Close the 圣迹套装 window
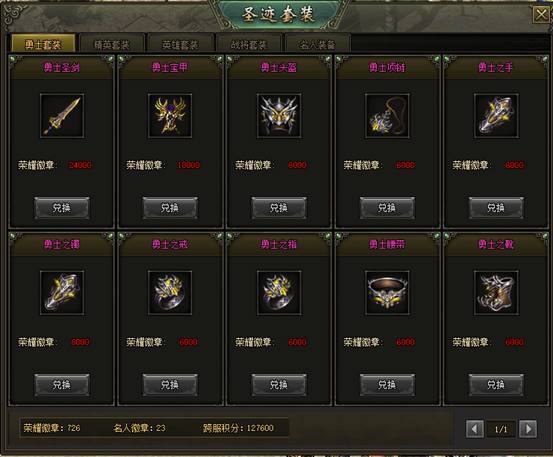 coord(541,15)
